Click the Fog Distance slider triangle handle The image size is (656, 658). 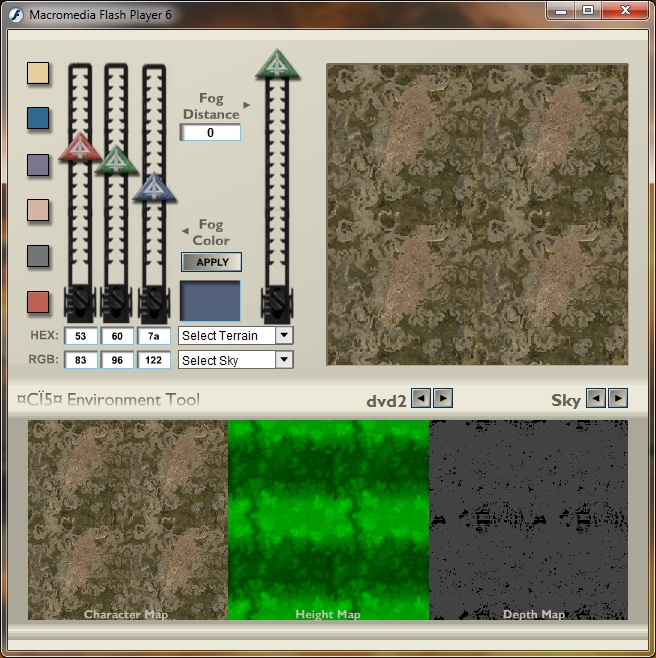(277, 64)
